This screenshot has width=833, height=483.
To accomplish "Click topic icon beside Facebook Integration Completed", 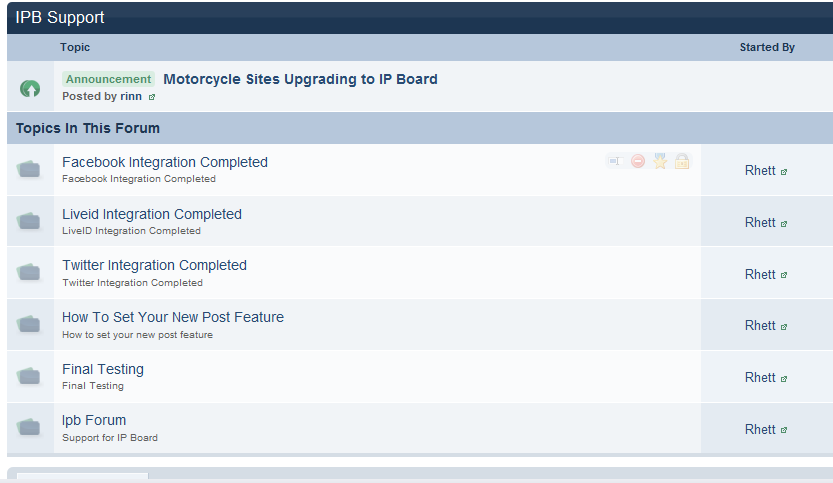I will [29, 170].
